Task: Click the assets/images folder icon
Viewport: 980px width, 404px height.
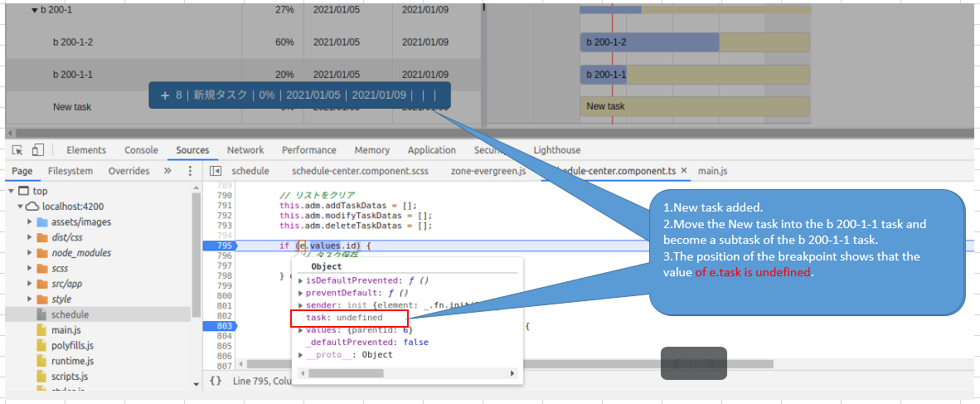Action: (42, 222)
